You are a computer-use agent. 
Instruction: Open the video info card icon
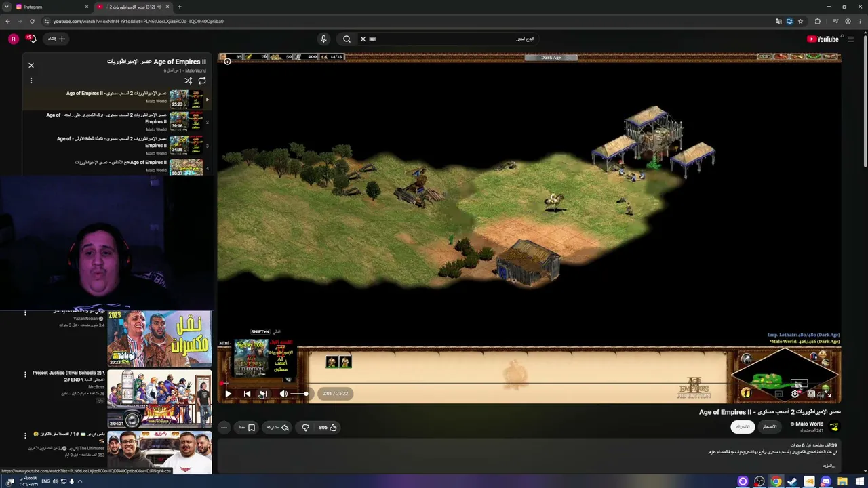tap(227, 62)
